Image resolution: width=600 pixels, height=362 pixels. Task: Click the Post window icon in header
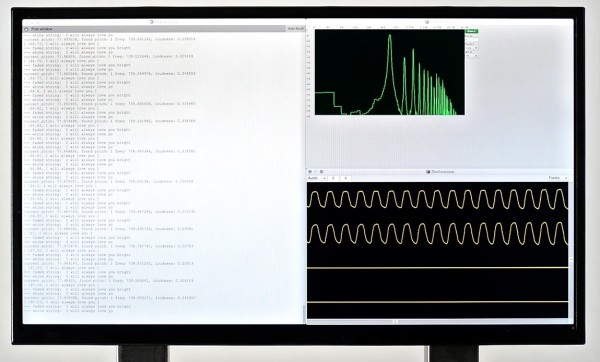coord(26,29)
